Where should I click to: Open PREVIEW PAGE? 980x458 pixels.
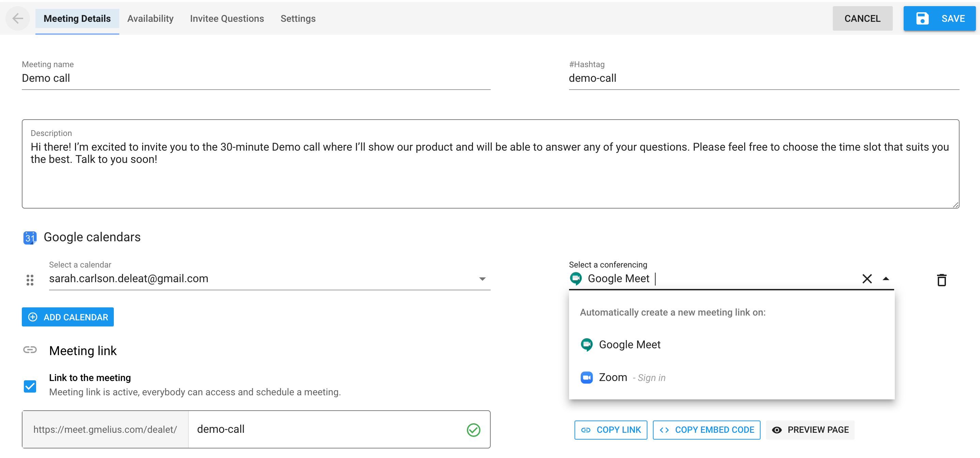coord(810,430)
